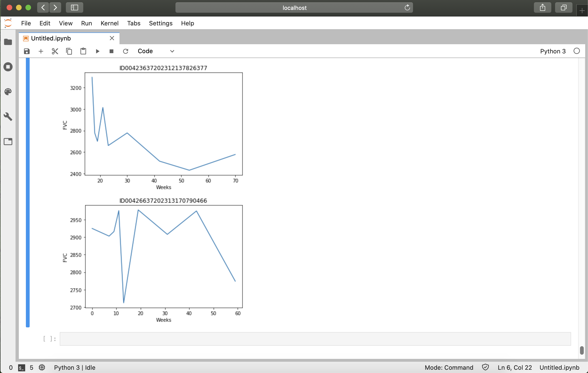Cut selected cells with the scissors icon
This screenshot has height=373, width=588.
55,51
